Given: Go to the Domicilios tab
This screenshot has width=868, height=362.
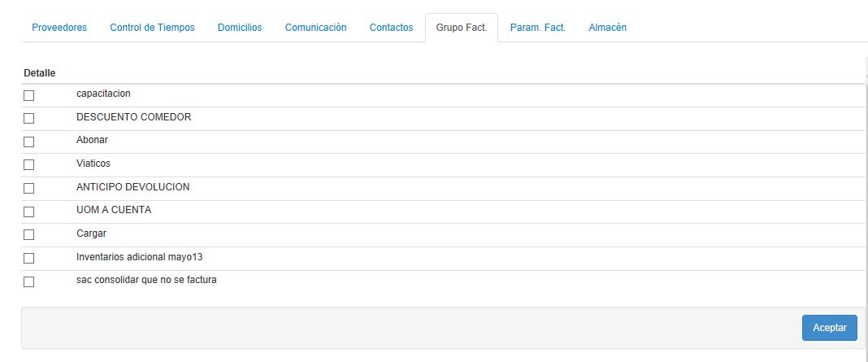Looking at the screenshot, I should 240,28.
